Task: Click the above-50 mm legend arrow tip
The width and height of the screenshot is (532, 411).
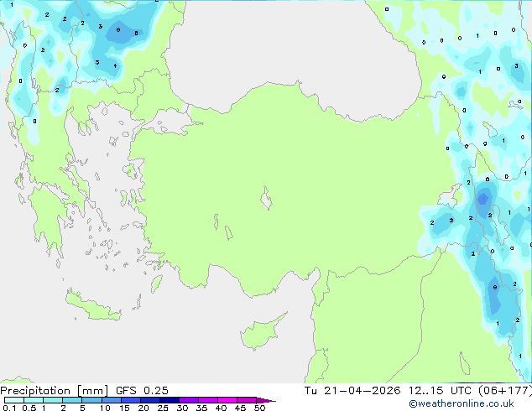Action: [266, 401]
